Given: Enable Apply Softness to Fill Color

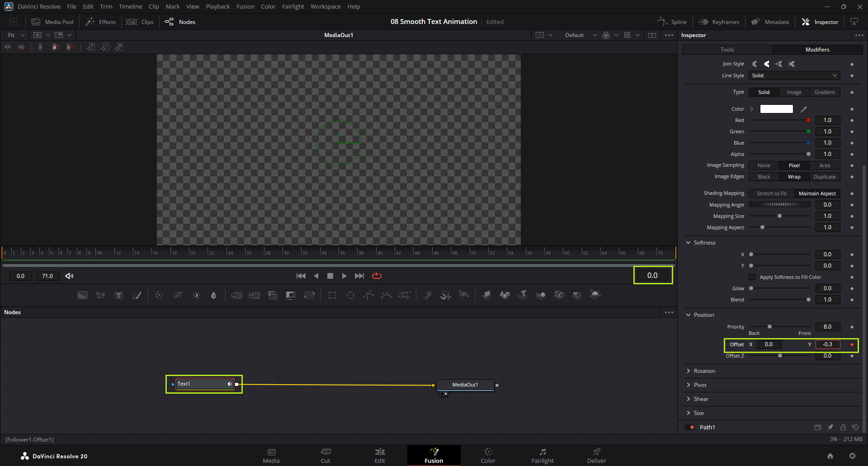Looking at the screenshot, I should point(752,277).
